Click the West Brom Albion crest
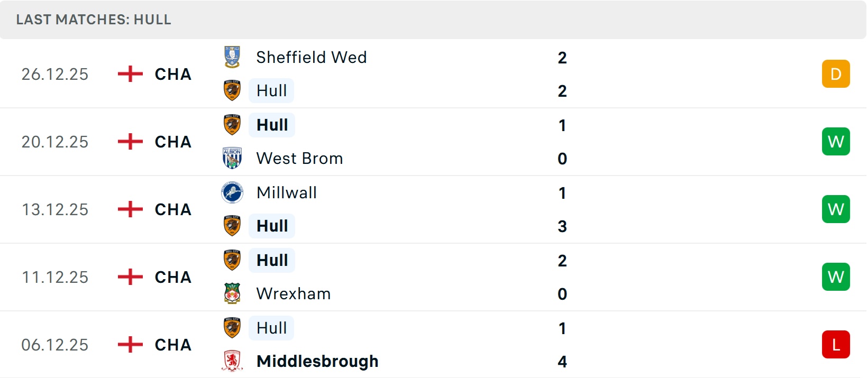This screenshot has width=868, height=378. 232,158
